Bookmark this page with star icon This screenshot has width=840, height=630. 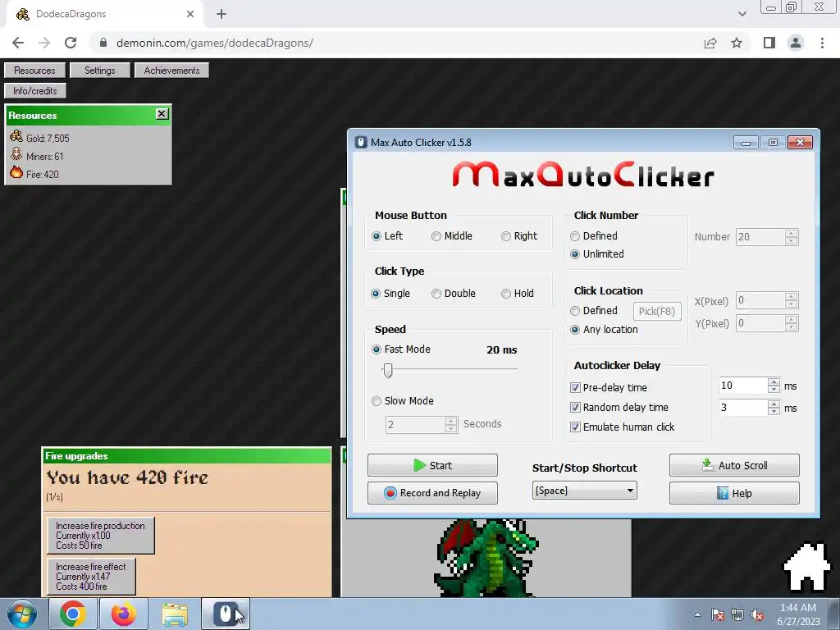point(737,43)
